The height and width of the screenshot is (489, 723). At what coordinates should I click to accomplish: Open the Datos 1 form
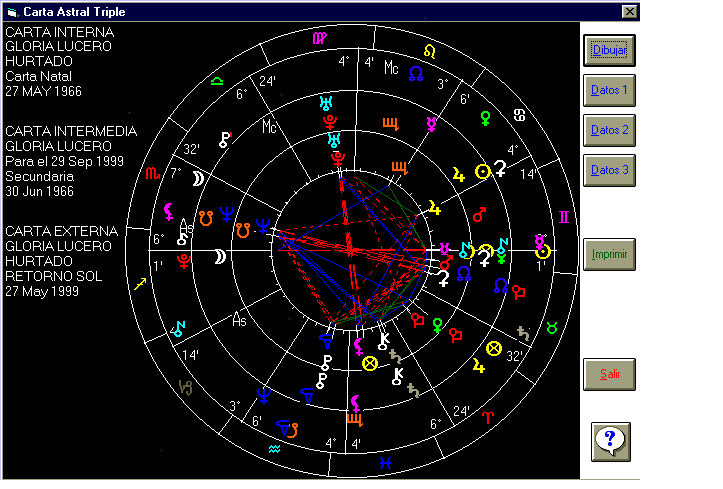pos(609,90)
